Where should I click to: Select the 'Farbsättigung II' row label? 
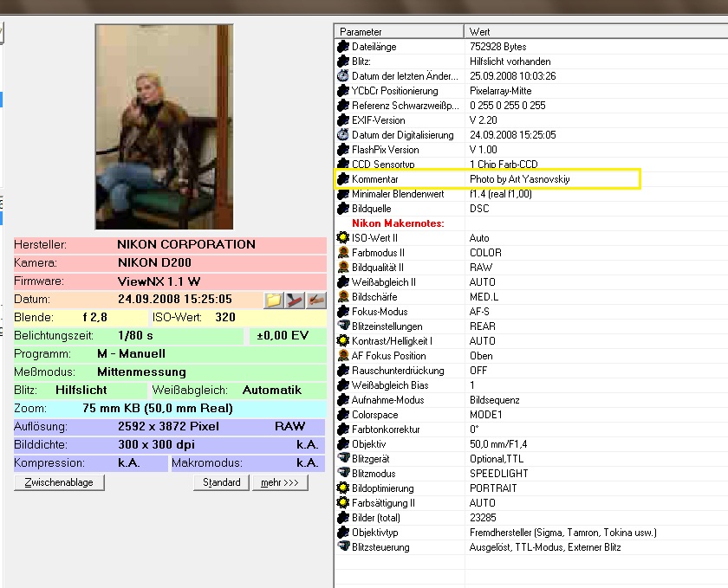(383, 503)
